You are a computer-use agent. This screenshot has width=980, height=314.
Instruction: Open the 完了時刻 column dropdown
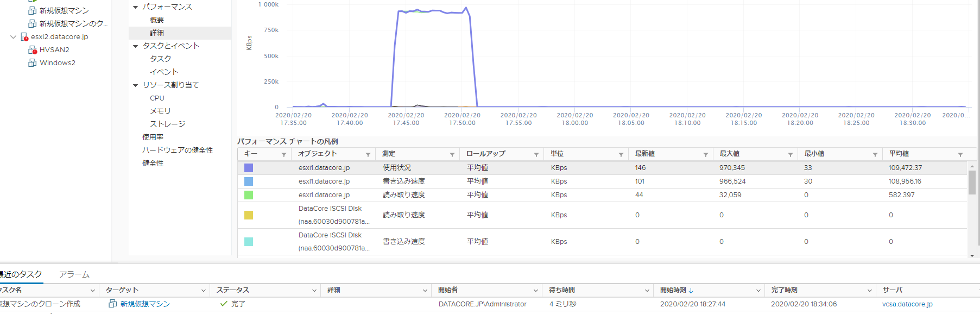click(869, 291)
